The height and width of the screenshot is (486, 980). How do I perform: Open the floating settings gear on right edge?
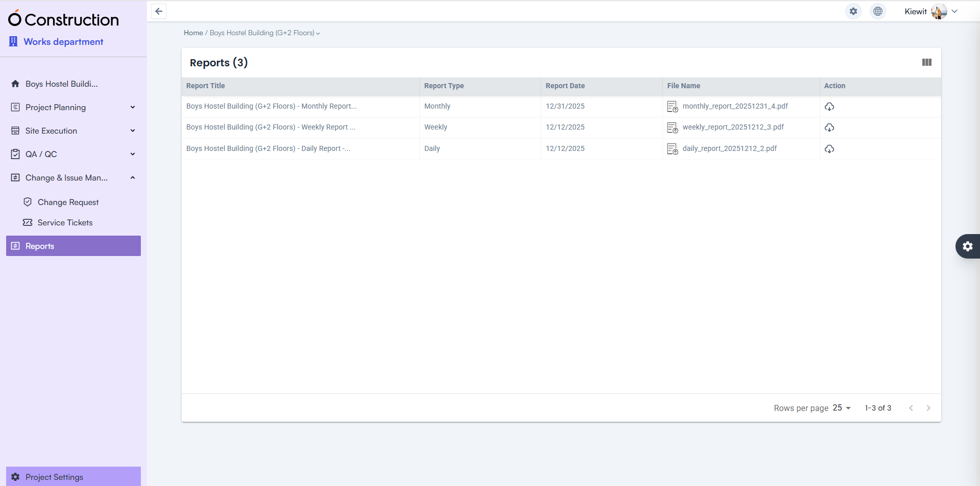[x=968, y=246]
